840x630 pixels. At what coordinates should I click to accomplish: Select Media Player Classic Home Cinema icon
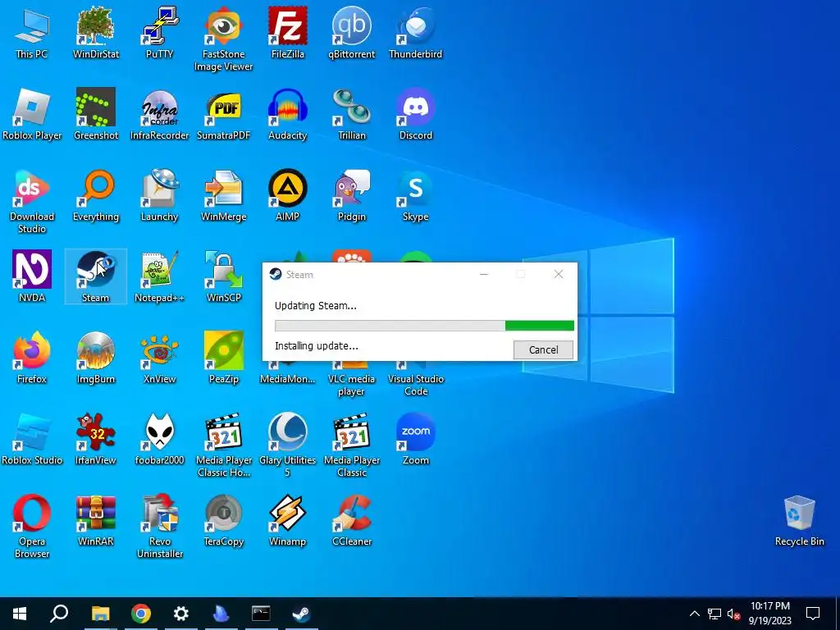pos(223,445)
